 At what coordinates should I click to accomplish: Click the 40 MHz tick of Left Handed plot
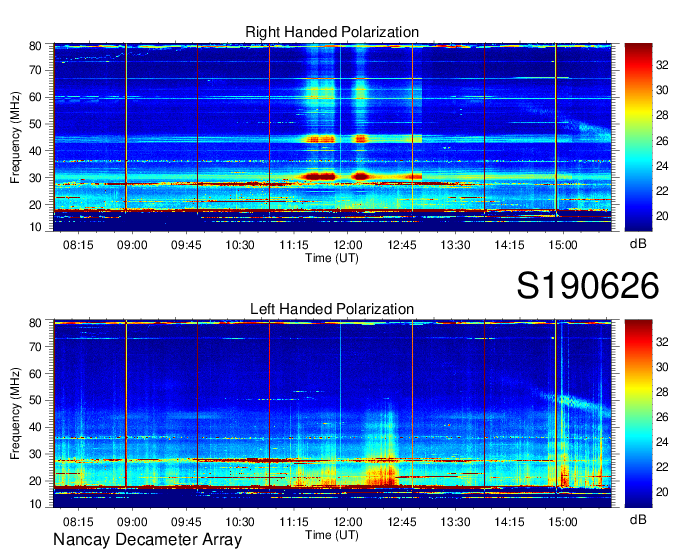(35, 427)
